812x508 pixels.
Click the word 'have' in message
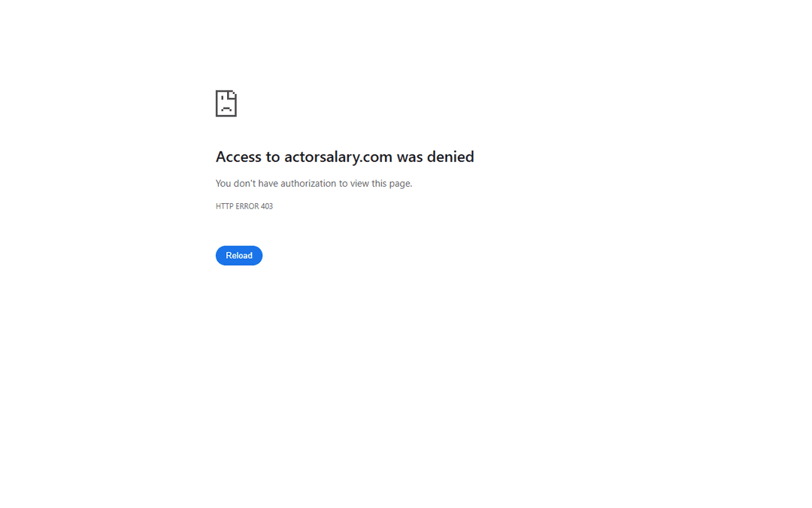[x=268, y=184]
